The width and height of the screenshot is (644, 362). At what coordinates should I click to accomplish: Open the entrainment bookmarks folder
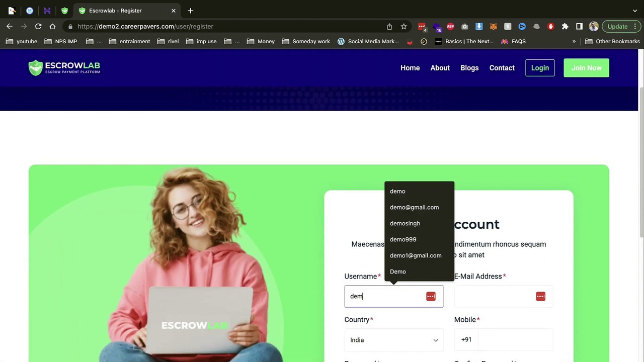129,41
